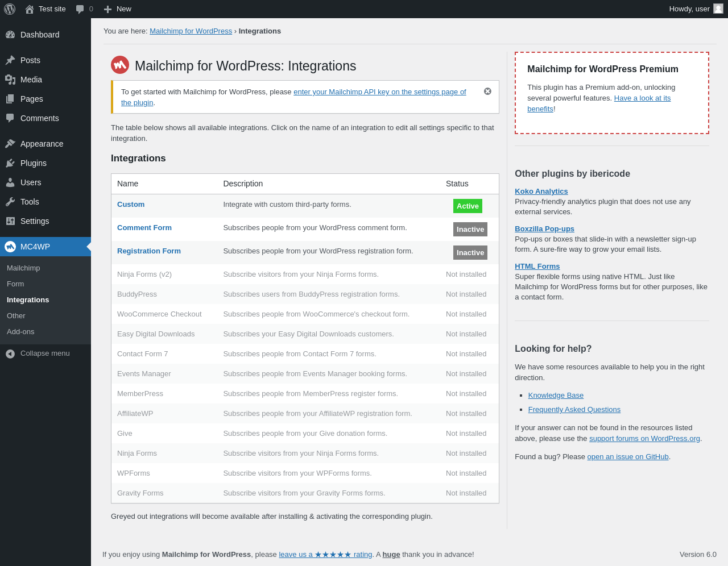
Task: Click the Howdy, user account menu
Action: (696, 9)
